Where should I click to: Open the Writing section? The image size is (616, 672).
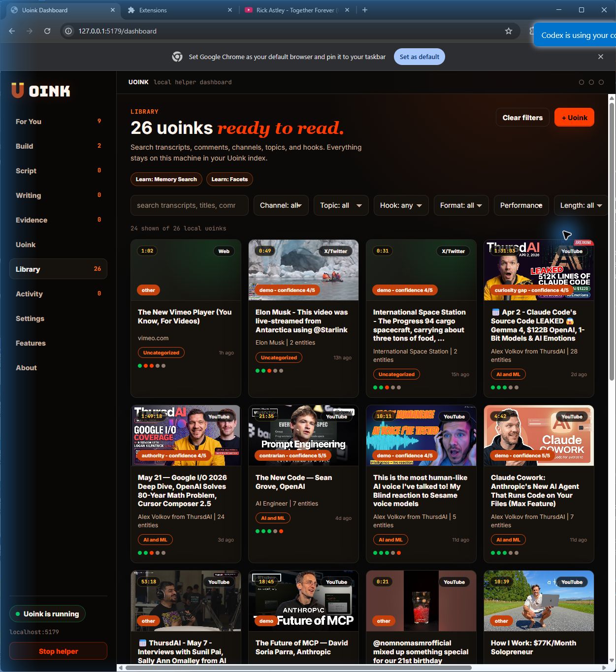click(x=58, y=195)
